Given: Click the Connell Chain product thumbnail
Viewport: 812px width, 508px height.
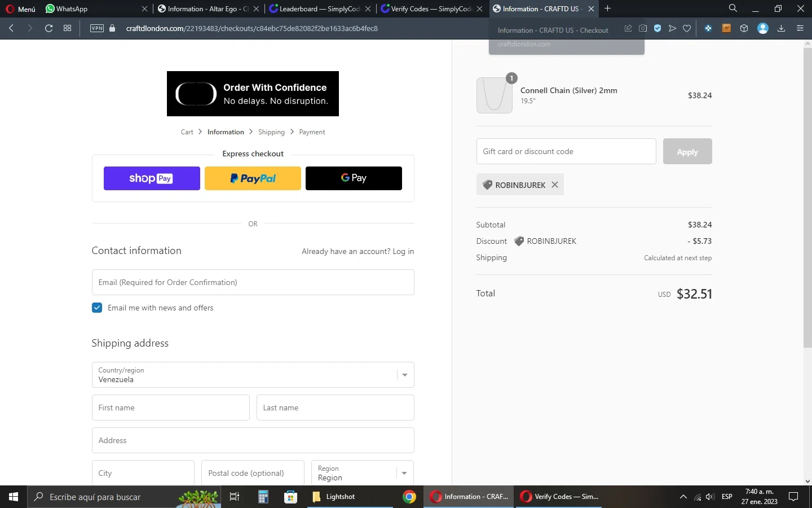Looking at the screenshot, I should click(495, 95).
